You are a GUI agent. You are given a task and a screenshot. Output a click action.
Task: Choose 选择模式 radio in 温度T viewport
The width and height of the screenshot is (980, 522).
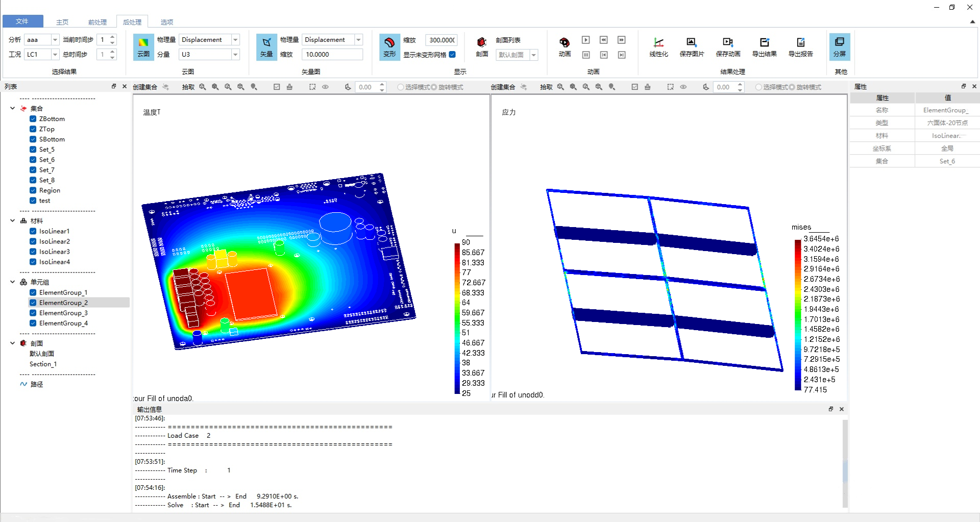tap(401, 87)
